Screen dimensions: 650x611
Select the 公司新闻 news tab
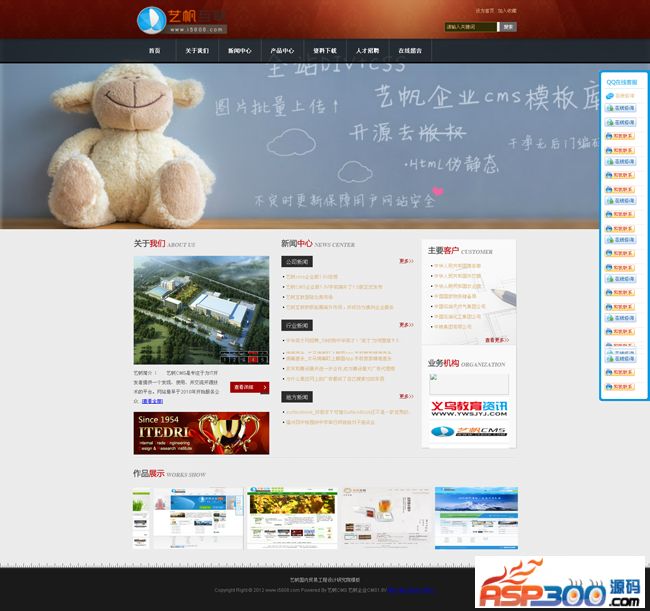(297, 262)
